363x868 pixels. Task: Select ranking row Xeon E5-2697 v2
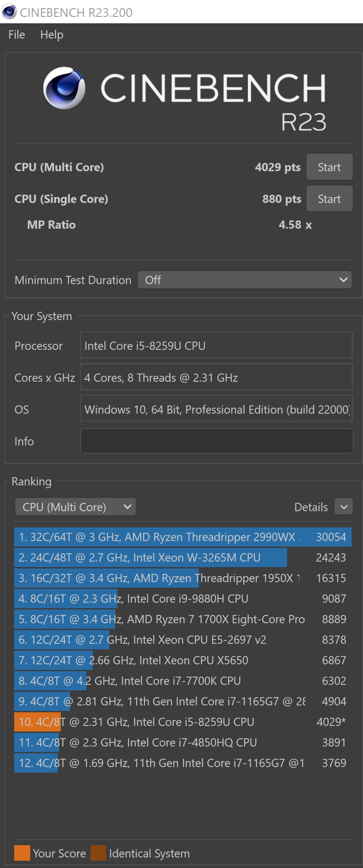pyautogui.click(x=183, y=640)
